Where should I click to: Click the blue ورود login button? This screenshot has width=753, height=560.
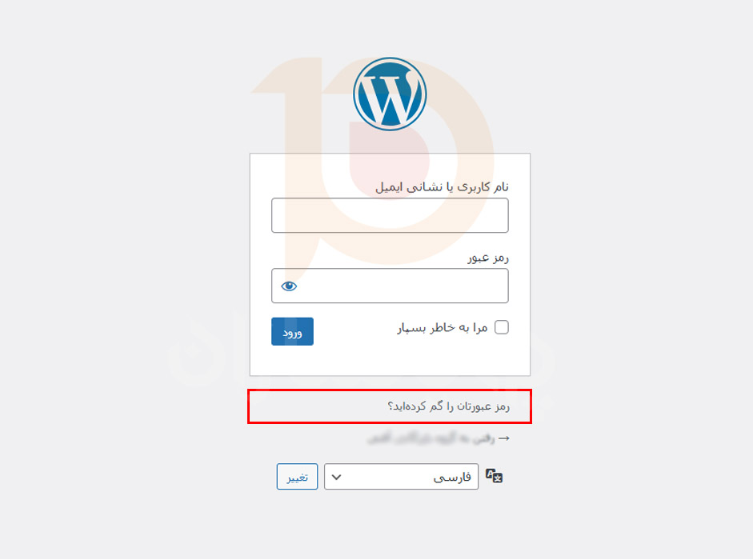click(292, 331)
